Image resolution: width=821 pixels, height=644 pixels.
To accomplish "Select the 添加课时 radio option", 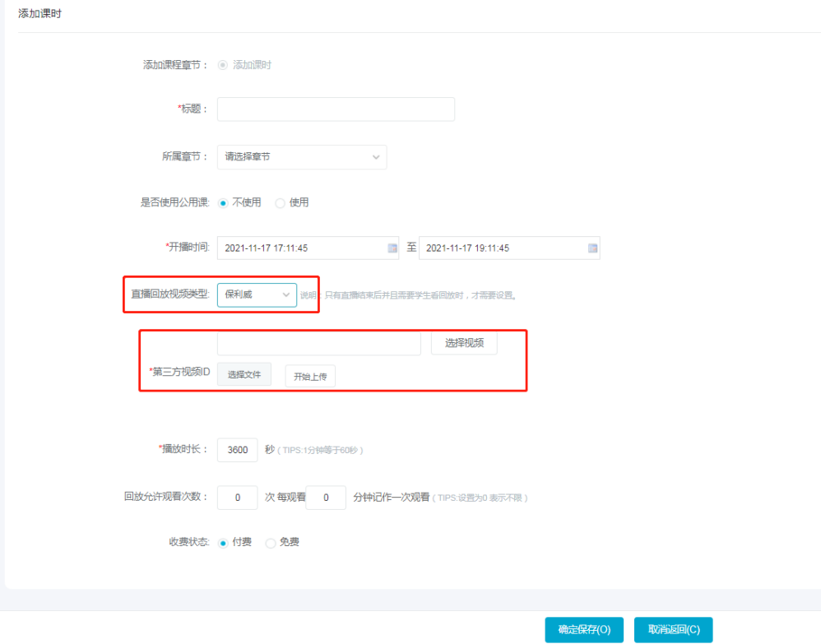I will coord(223,65).
